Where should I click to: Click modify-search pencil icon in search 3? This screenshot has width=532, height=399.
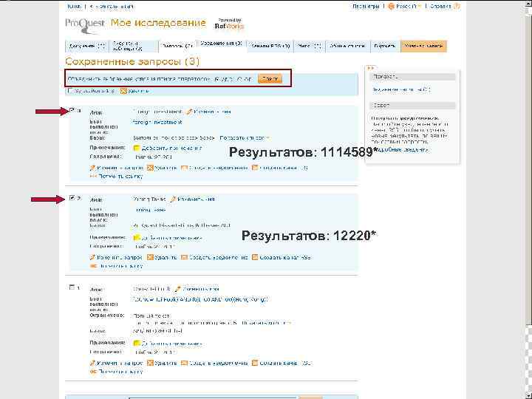click(92, 168)
